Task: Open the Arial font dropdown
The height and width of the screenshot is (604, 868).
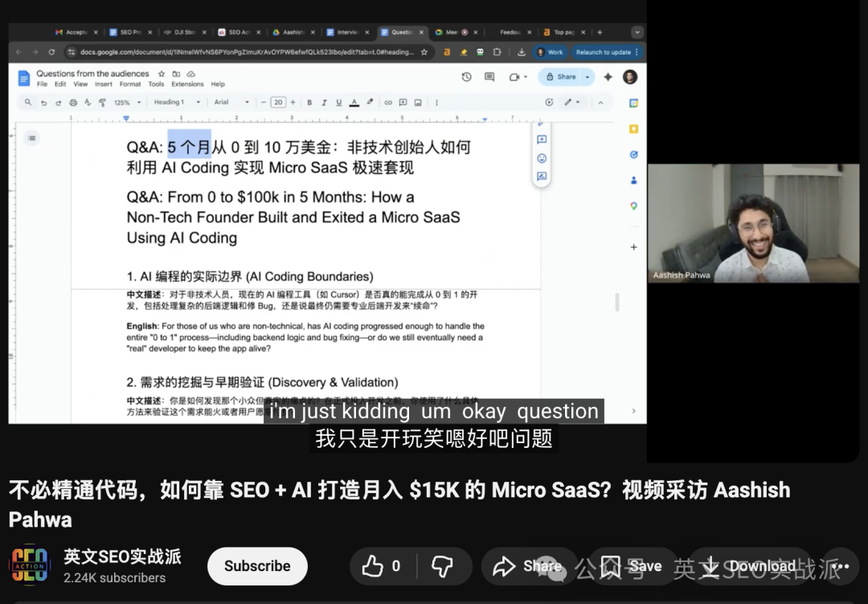Action: click(x=231, y=102)
